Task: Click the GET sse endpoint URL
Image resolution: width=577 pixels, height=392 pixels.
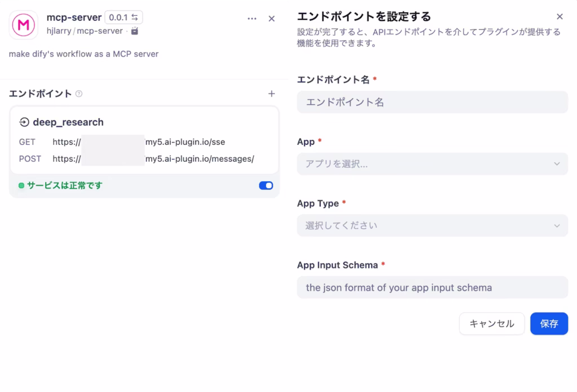Action: click(x=139, y=142)
